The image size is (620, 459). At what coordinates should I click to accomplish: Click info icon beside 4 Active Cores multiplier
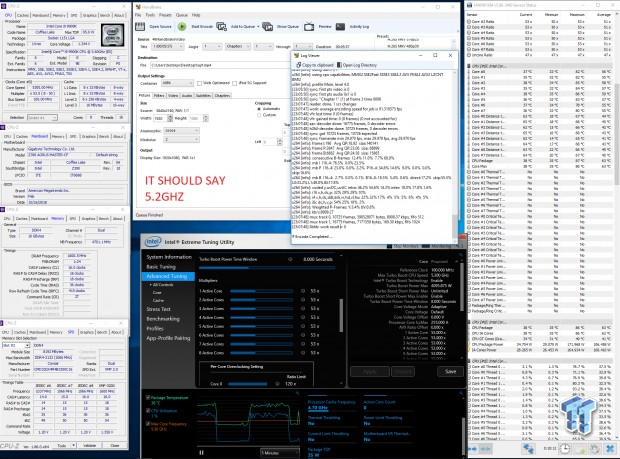(303, 317)
